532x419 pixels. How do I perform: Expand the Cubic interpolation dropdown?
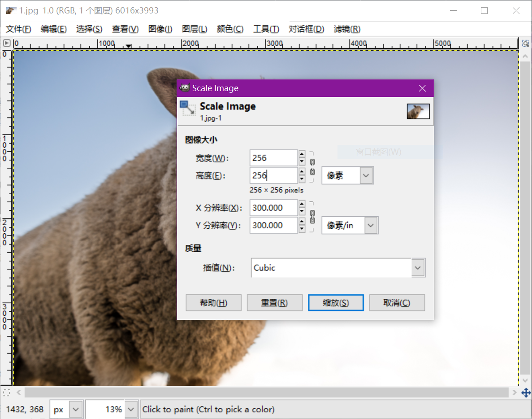pyautogui.click(x=418, y=268)
